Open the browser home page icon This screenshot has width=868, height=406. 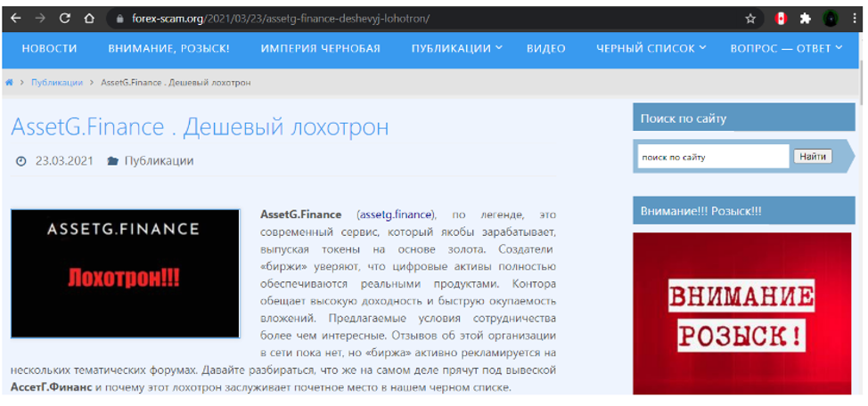click(88, 19)
